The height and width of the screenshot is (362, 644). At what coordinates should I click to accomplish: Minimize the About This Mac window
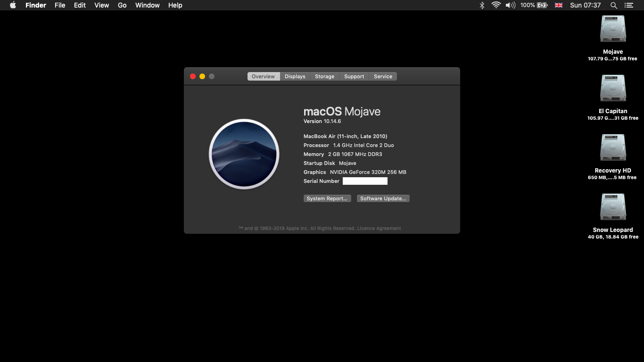[202, 76]
